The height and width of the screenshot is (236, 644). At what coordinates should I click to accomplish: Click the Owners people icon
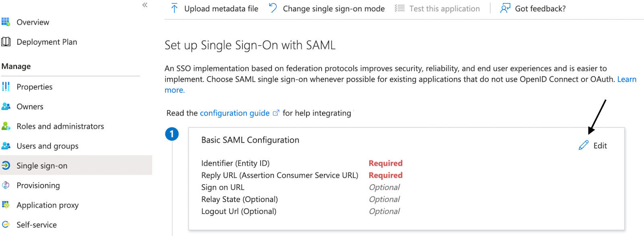(6, 107)
